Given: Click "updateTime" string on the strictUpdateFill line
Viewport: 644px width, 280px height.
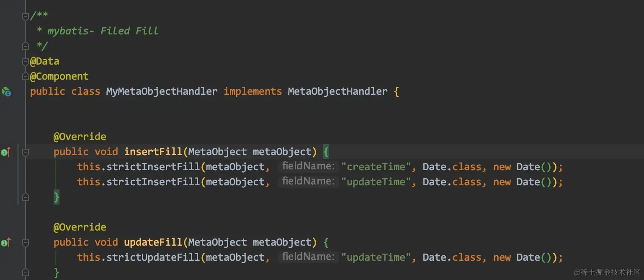Looking at the screenshot, I should click(376, 257).
